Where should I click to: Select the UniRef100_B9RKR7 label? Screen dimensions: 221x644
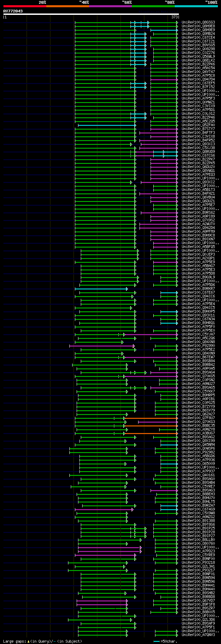point(198,289)
